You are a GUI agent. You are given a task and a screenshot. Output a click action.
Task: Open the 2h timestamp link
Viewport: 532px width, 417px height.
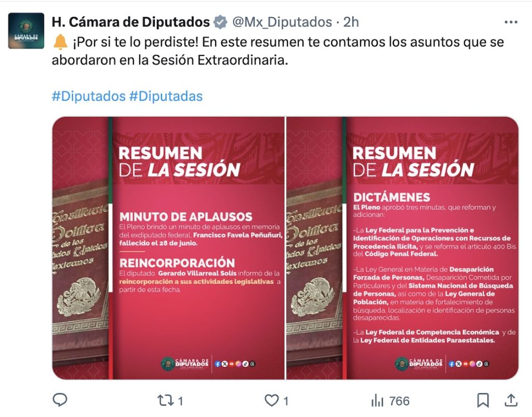pyautogui.click(x=351, y=22)
